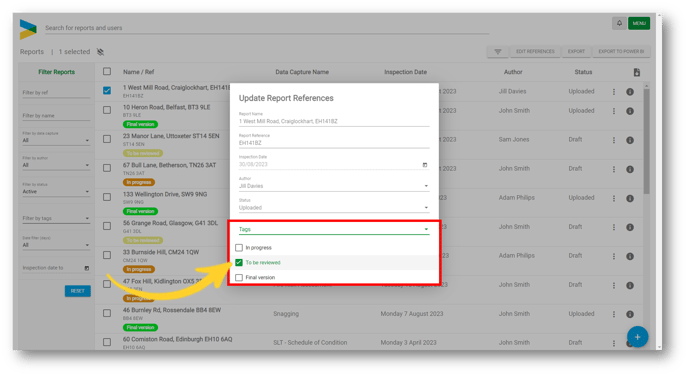Open notifications bell icon
The width and height of the screenshot is (688, 376).
619,23
